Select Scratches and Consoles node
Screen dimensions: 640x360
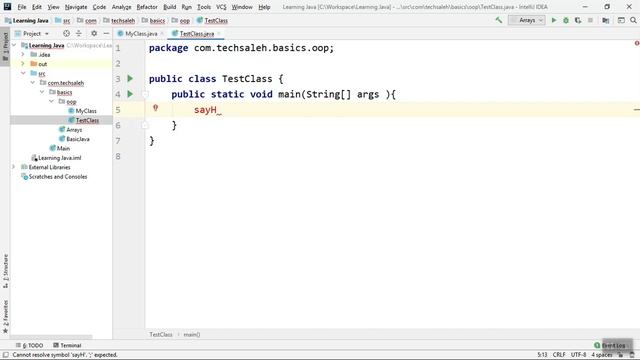58,177
